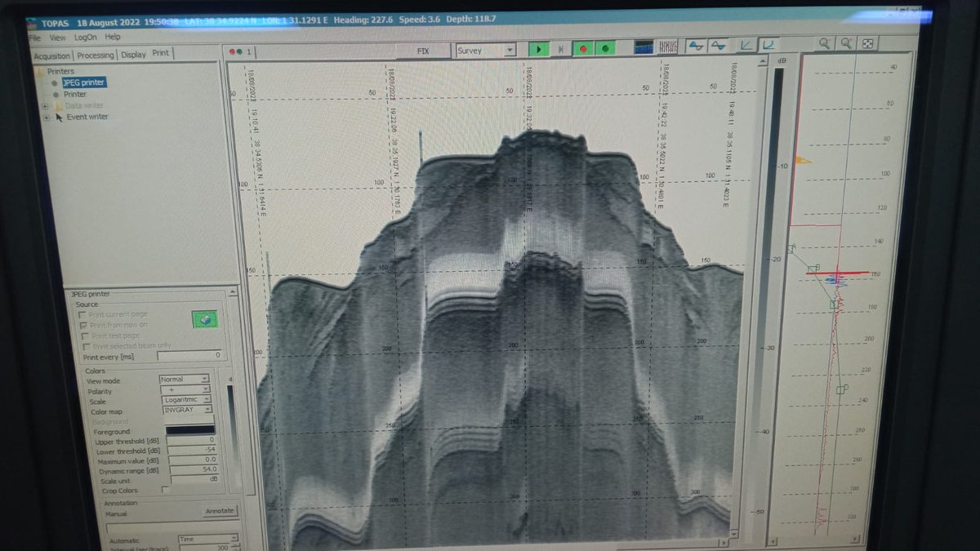This screenshot has width=980, height=551.
Task: Open the LogOn menu
Action: tap(85, 37)
